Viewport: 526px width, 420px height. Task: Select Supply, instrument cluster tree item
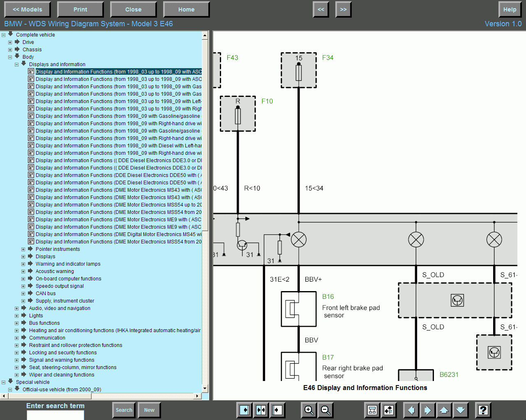pos(65,301)
